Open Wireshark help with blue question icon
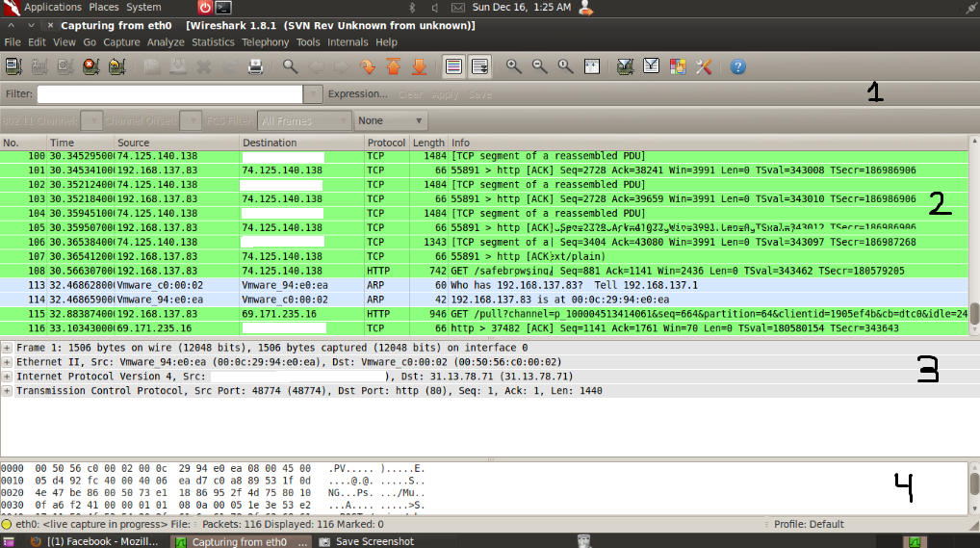 pos(738,66)
